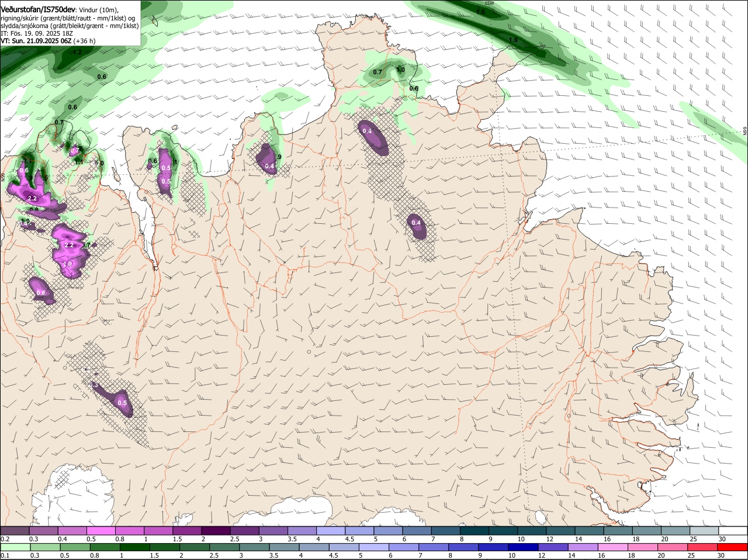Pick the dark purple swatch between 2 and 2.5
This screenshot has width=748, height=560.
click(215, 530)
